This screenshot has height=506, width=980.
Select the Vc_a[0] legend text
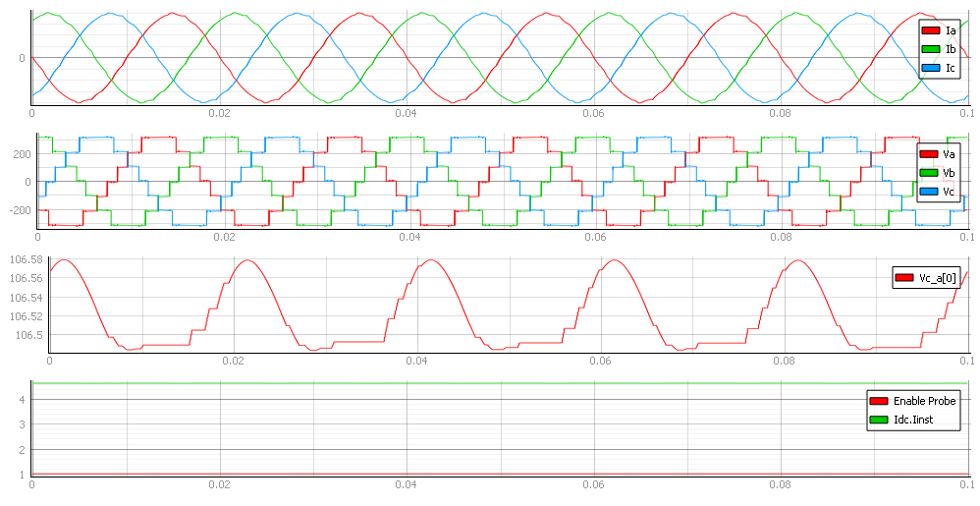(938, 278)
